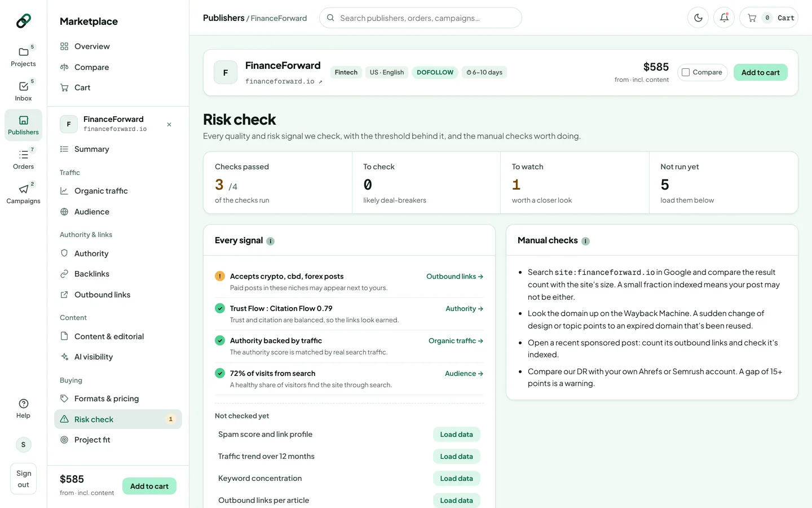The width and height of the screenshot is (812, 508).
Task: Open the Organic traffic section
Action: click(118, 191)
